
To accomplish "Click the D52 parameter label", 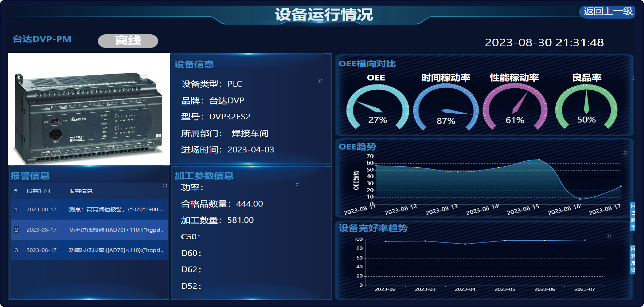I will 191,286.
